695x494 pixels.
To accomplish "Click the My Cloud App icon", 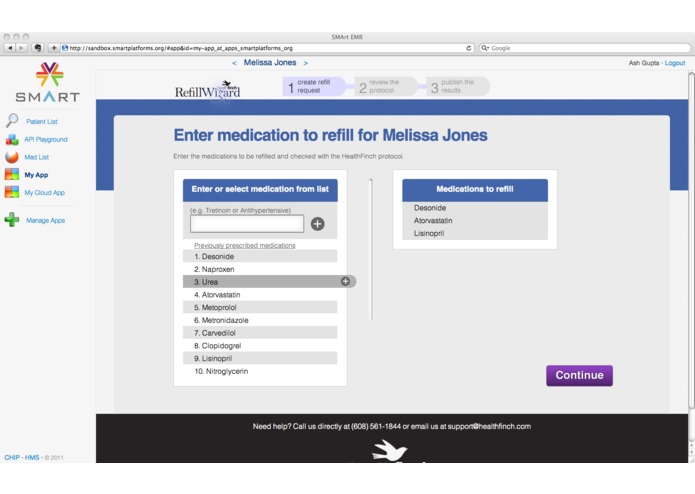I will [12, 192].
